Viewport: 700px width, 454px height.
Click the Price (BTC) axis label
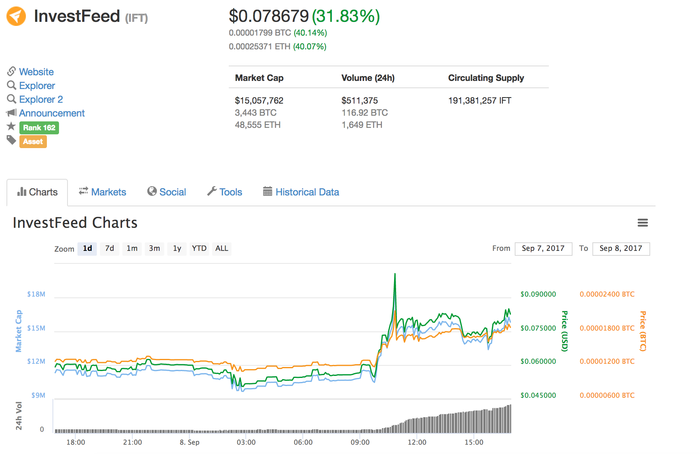[642, 331]
